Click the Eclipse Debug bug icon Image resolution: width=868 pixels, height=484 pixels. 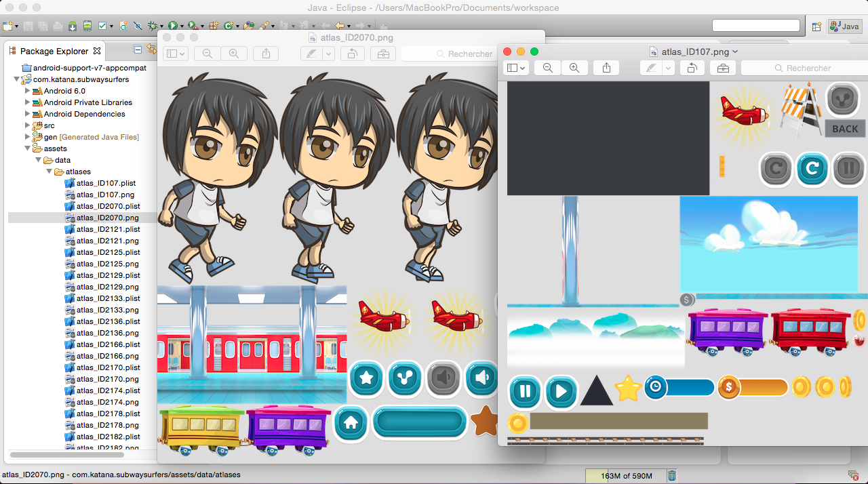tap(153, 26)
